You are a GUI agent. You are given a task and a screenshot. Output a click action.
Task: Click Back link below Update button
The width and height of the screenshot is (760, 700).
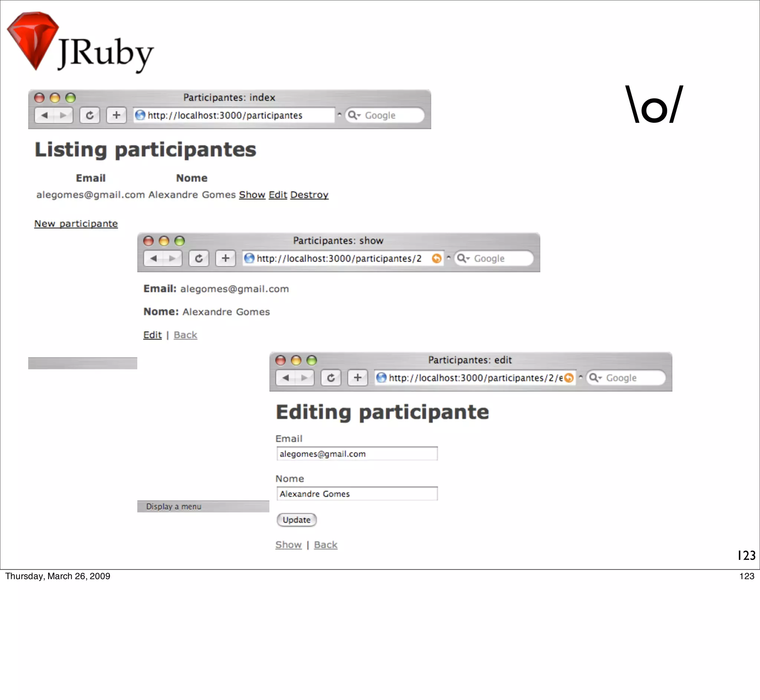point(325,545)
